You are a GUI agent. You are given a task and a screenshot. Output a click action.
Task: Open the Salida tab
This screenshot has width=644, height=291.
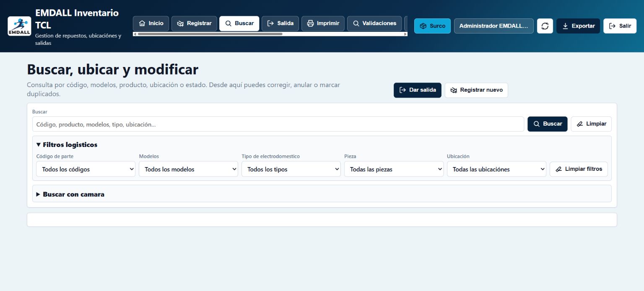[280, 23]
